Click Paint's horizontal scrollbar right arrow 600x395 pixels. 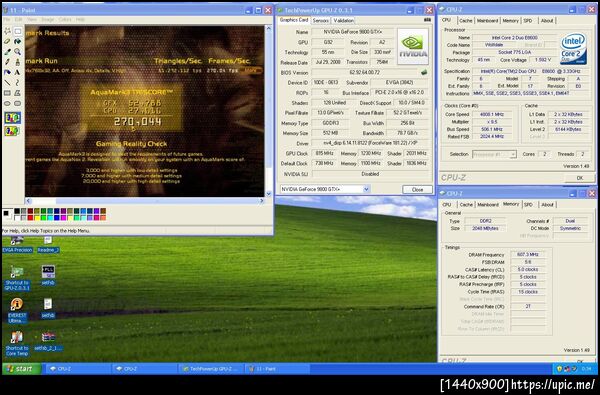[262, 201]
